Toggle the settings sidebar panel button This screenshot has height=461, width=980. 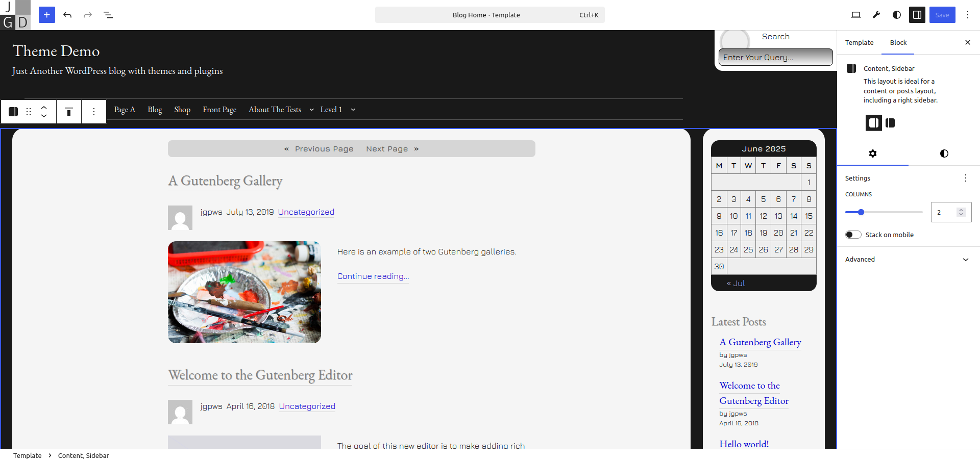(917, 15)
